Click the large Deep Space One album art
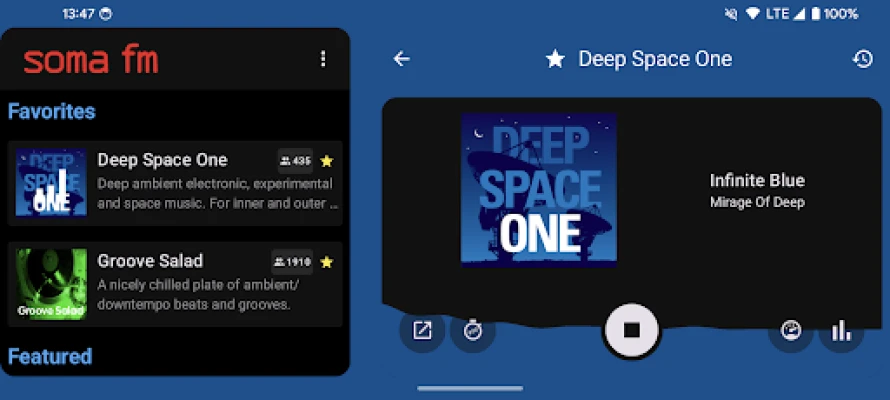The image size is (890, 400). [538, 190]
